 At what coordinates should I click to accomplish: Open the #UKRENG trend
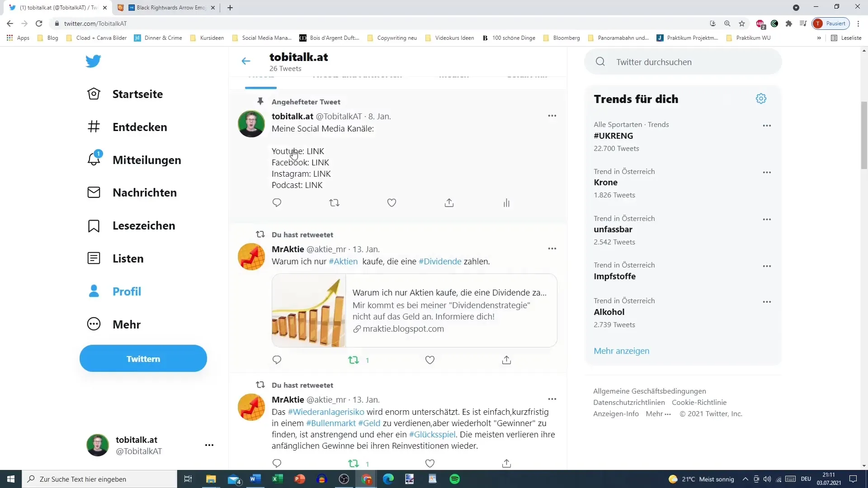point(613,136)
